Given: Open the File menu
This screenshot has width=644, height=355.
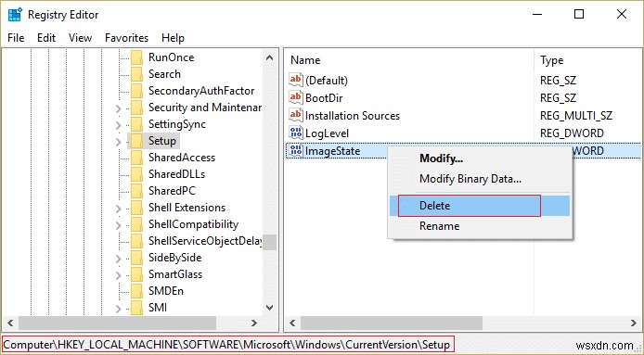Looking at the screenshot, I should 16,38.
